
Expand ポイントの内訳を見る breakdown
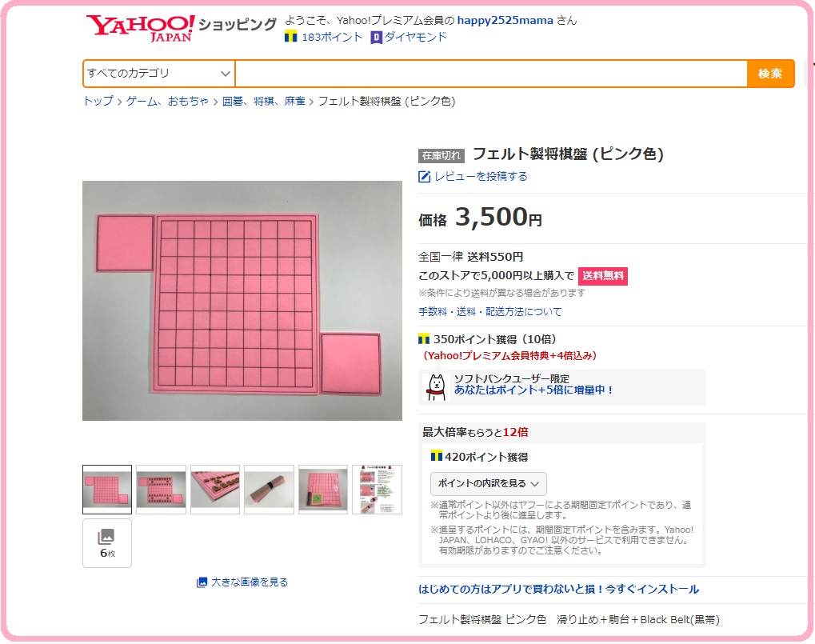488,483
